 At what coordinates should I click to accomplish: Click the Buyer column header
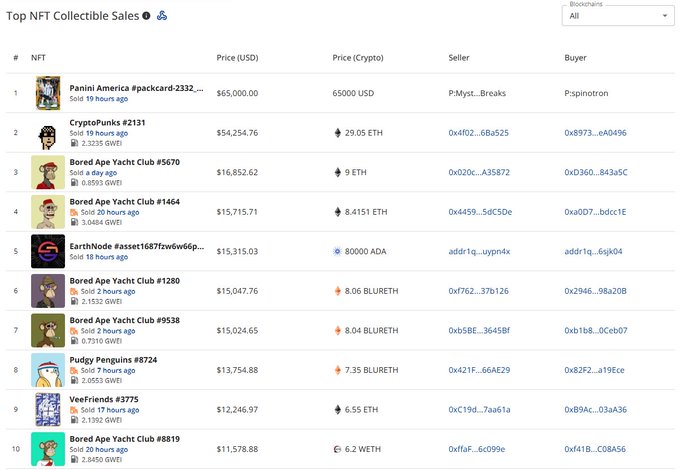tap(575, 58)
